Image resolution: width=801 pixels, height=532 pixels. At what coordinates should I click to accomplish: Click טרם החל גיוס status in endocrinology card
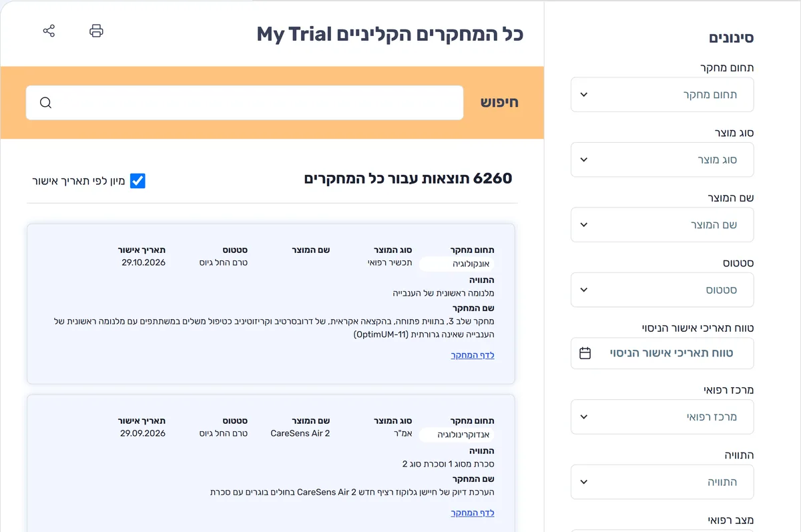click(224, 433)
